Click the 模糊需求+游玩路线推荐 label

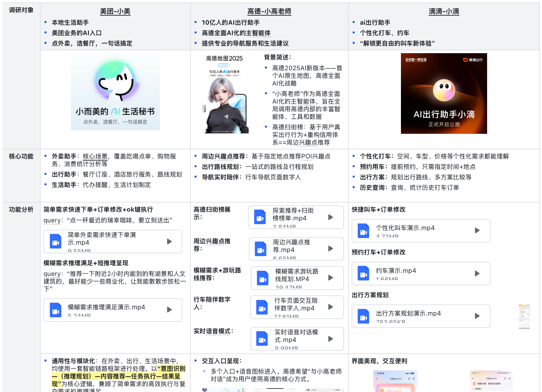(217, 274)
